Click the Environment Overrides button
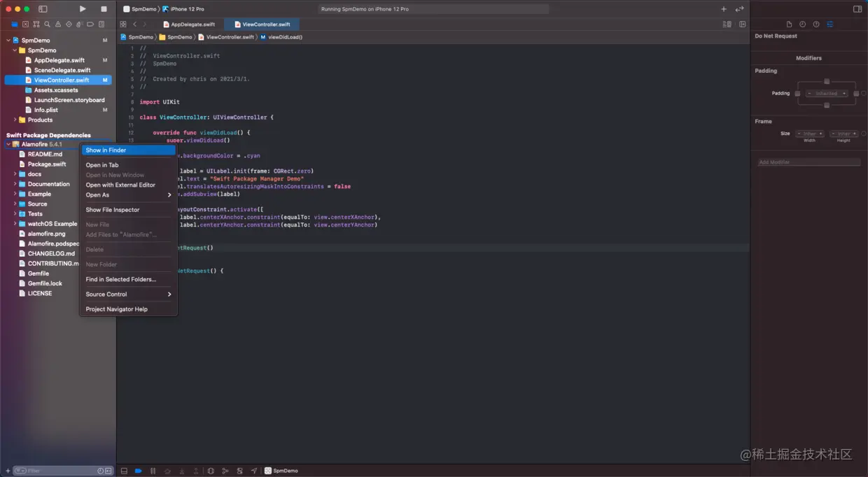The image size is (868, 477). click(239, 471)
